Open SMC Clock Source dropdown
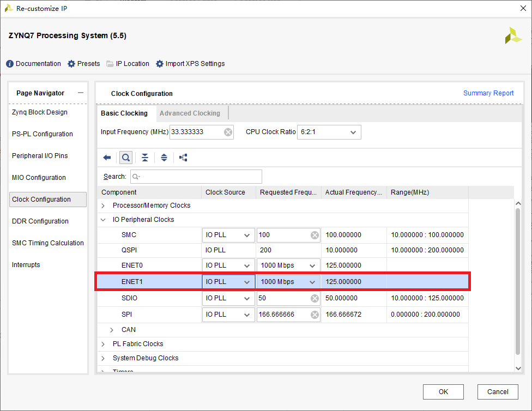532x411 pixels. 247,235
